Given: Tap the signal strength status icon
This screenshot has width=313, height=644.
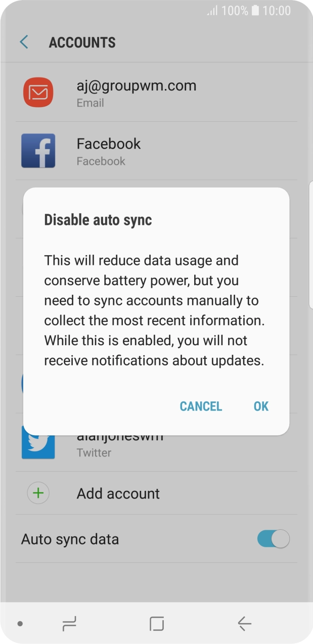Looking at the screenshot, I should pos(212,11).
